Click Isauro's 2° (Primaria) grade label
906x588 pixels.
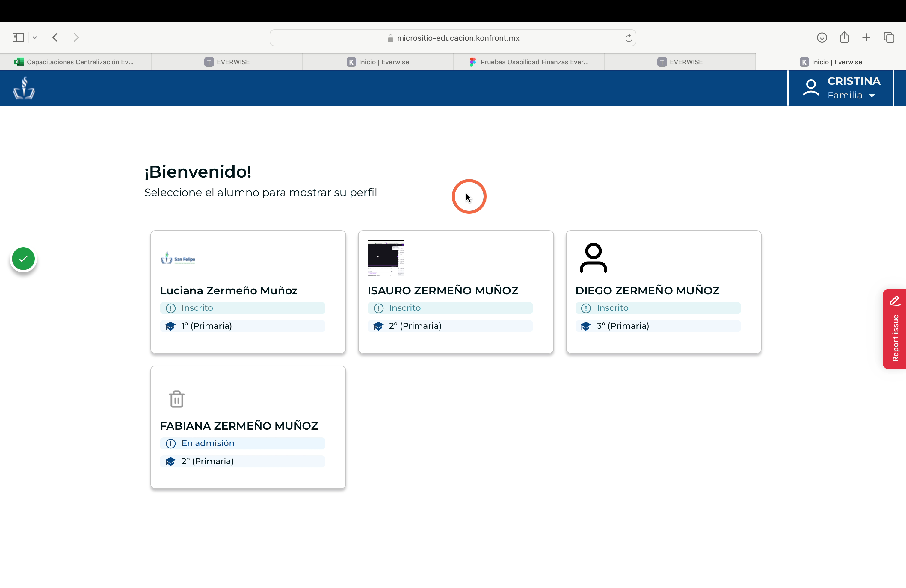(x=415, y=326)
